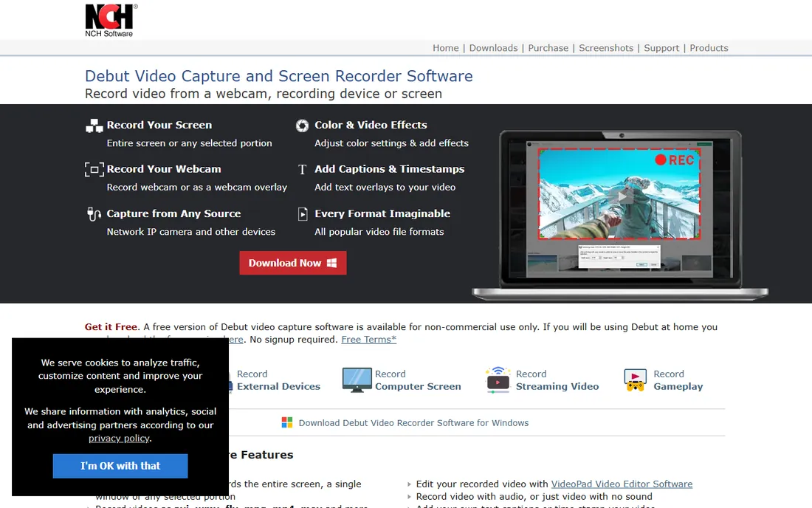This screenshot has height=508, width=812.
Task: Accept cookies with I'm OK with that
Action: [x=120, y=465]
